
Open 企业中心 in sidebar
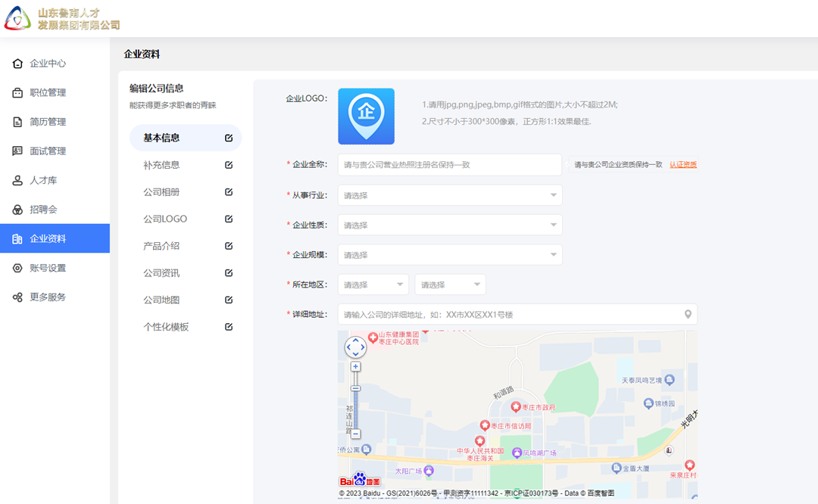[55, 64]
